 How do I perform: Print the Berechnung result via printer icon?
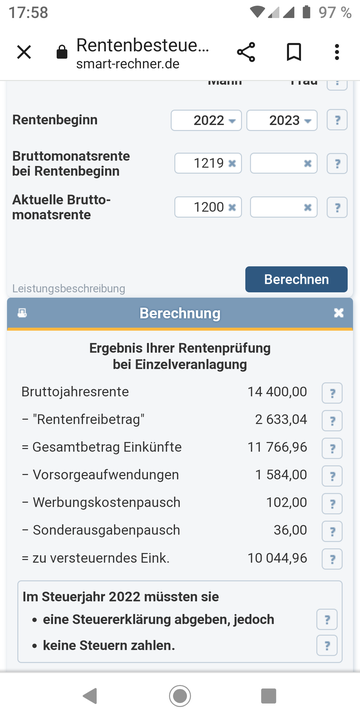tap(22, 313)
